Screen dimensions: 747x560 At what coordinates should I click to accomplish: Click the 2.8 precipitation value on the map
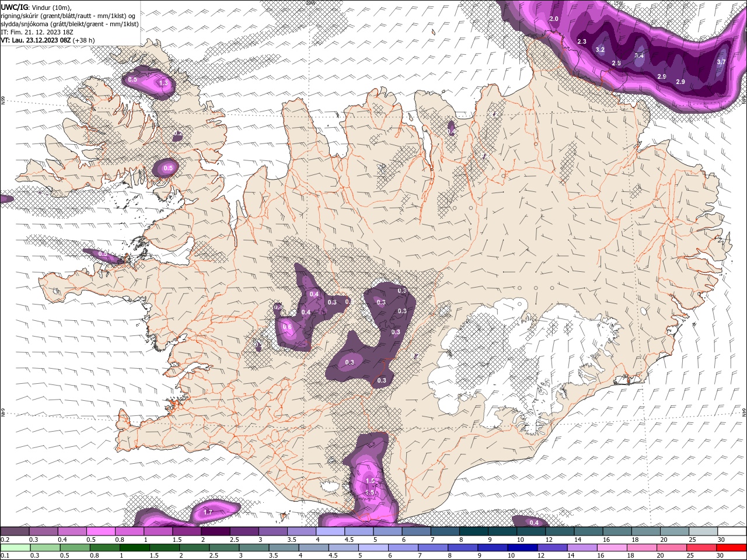click(x=616, y=63)
